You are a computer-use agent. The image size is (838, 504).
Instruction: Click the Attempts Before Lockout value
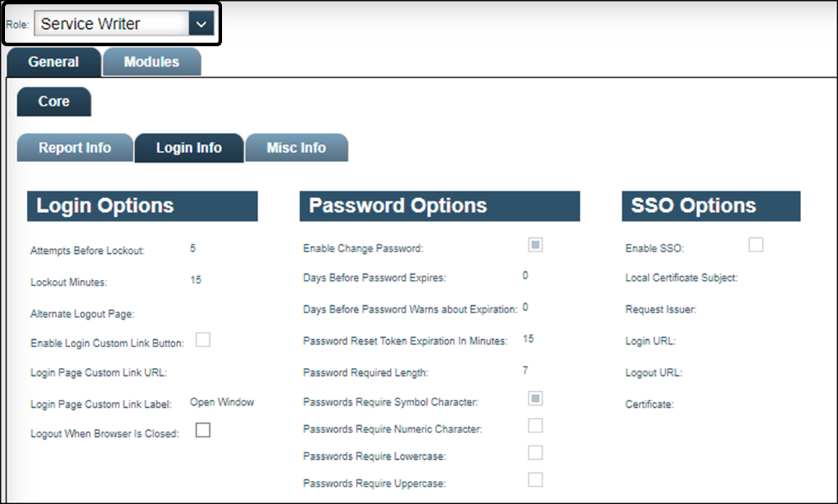click(x=193, y=249)
